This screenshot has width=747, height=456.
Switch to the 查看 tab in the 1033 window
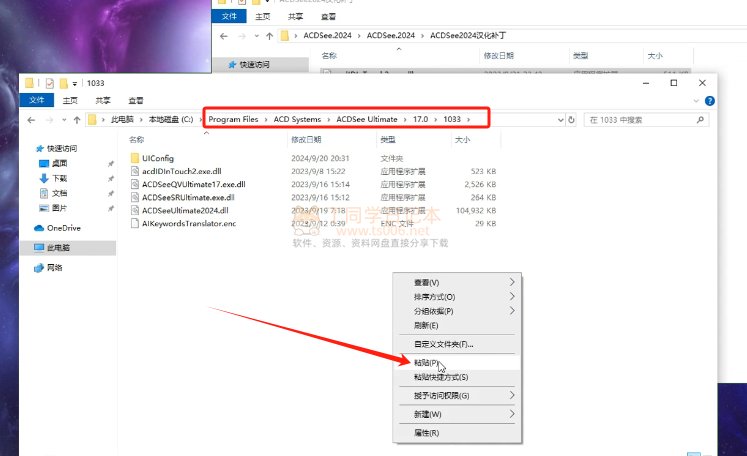coord(136,100)
